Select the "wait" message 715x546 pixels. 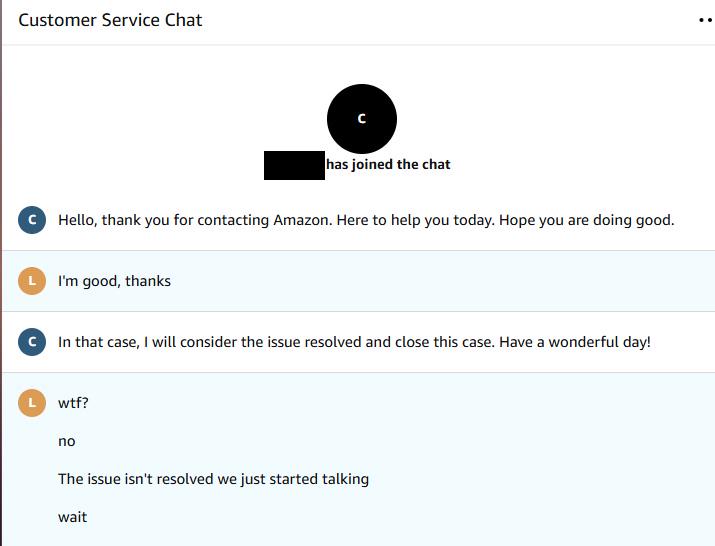click(x=72, y=517)
